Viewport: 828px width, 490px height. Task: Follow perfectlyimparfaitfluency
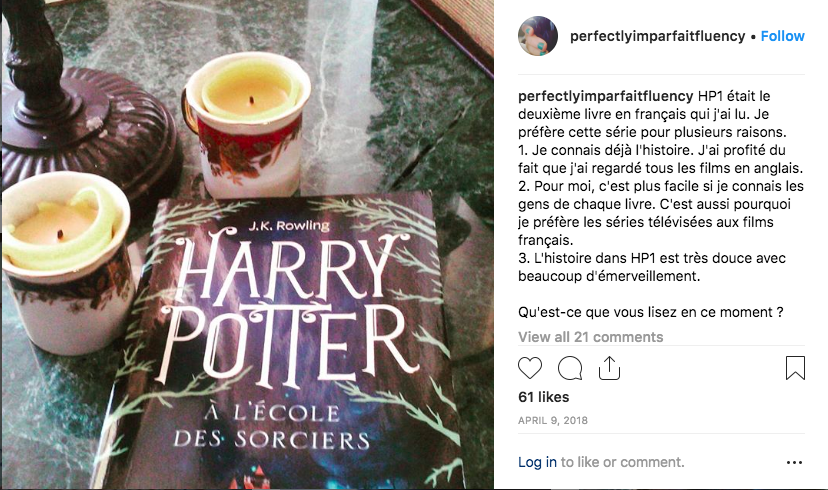783,36
